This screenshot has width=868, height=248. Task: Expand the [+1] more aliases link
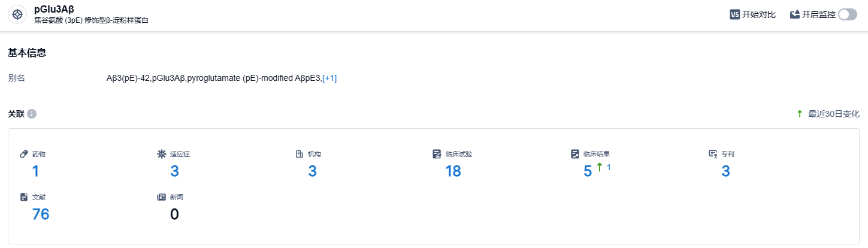(329, 78)
